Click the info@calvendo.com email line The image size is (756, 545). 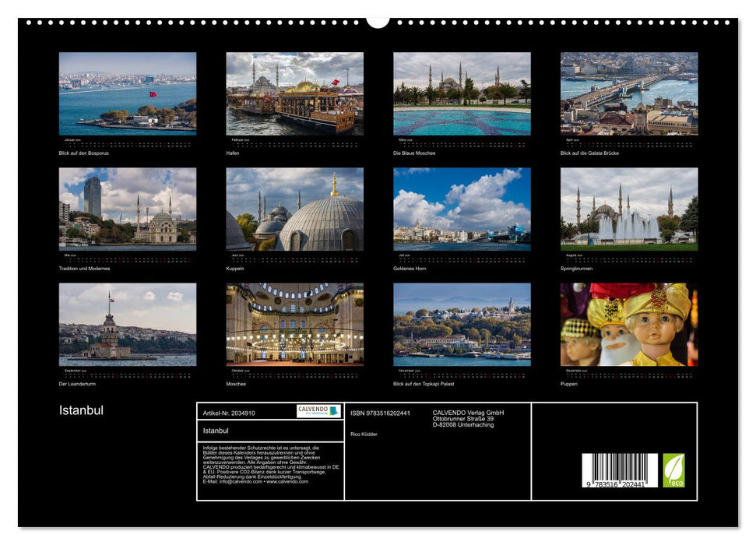point(254,482)
